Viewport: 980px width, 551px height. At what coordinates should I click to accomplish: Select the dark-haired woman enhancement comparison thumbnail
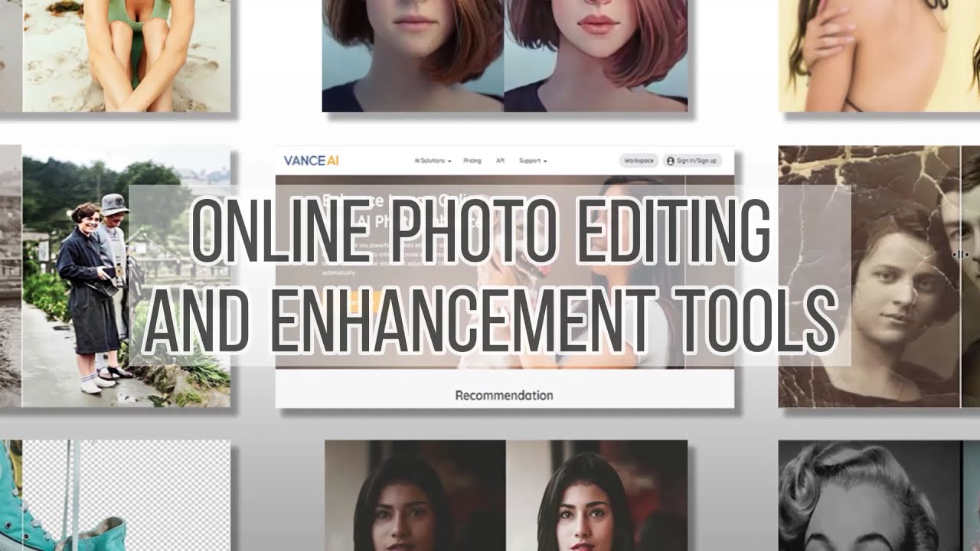[x=505, y=495]
